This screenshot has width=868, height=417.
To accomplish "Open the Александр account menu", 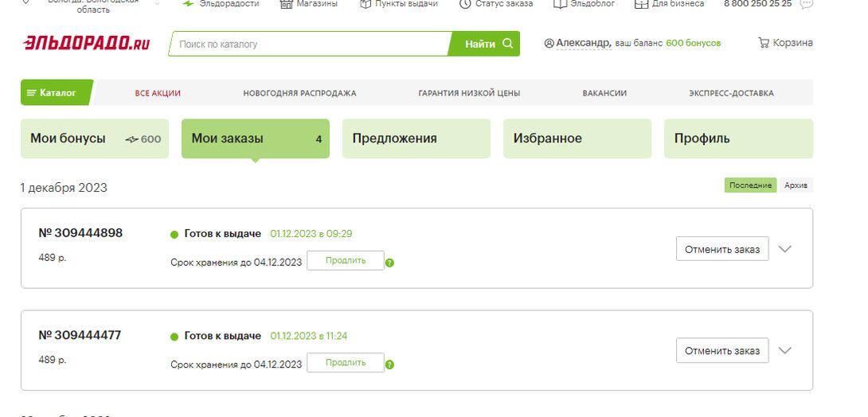I will 577,43.
